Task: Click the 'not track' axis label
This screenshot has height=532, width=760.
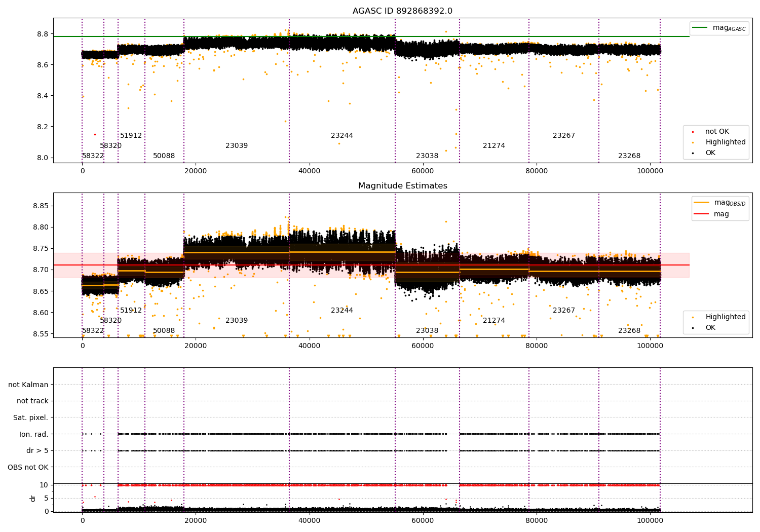Action: [32, 401]
